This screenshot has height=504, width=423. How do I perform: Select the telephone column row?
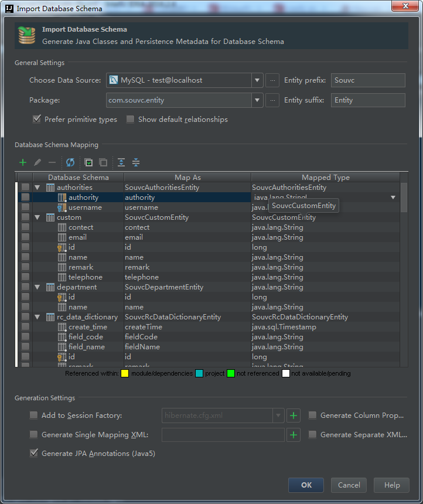(x=85, y=277)
